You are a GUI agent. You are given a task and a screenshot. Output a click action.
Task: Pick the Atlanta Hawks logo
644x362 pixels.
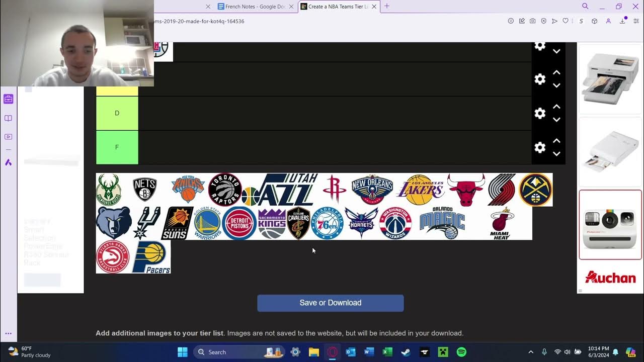pos(113,256)
